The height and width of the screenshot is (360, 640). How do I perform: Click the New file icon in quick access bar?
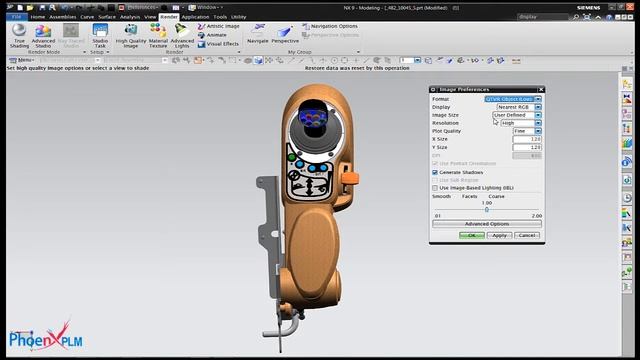pos(20,7)
